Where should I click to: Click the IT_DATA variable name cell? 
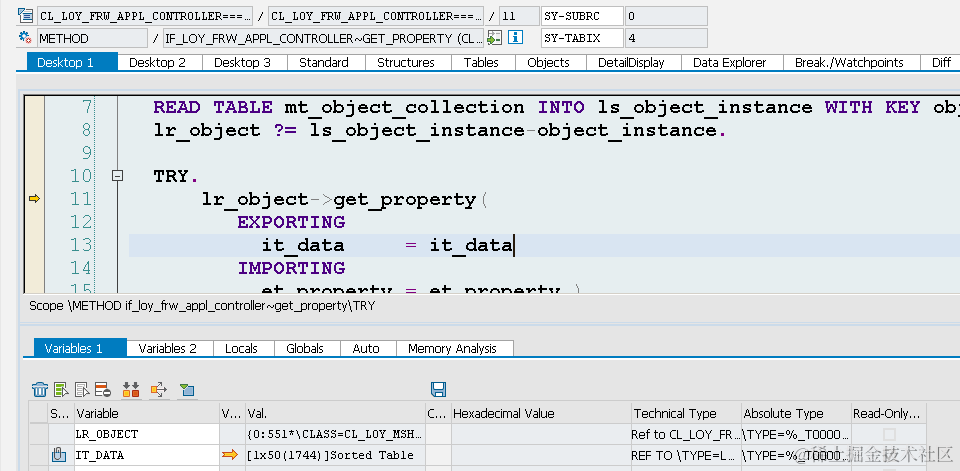(x=147, y=455)
